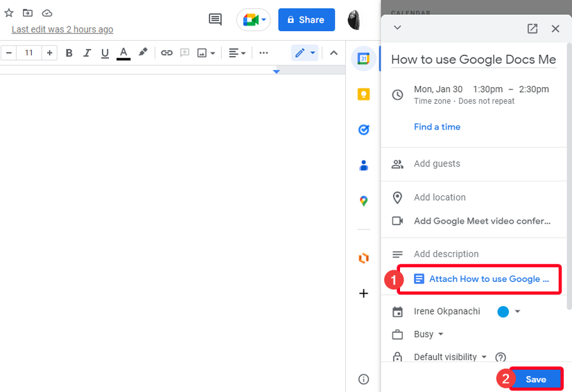Click the Save button
Viewport: 572px width, 392px height.
coord(536,379)
